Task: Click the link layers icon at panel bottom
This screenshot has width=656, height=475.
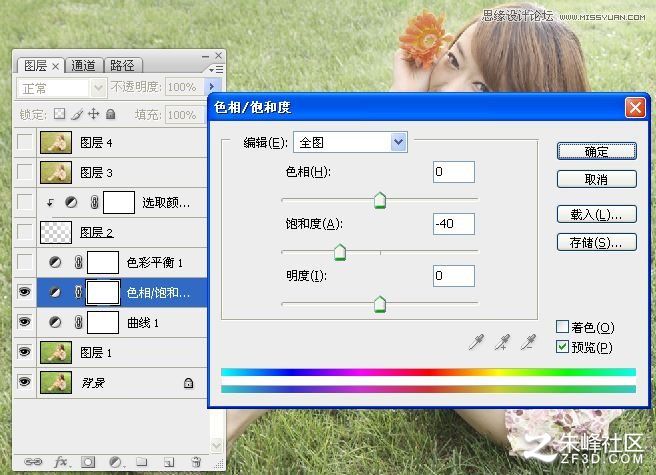Action: pos(33,462)
